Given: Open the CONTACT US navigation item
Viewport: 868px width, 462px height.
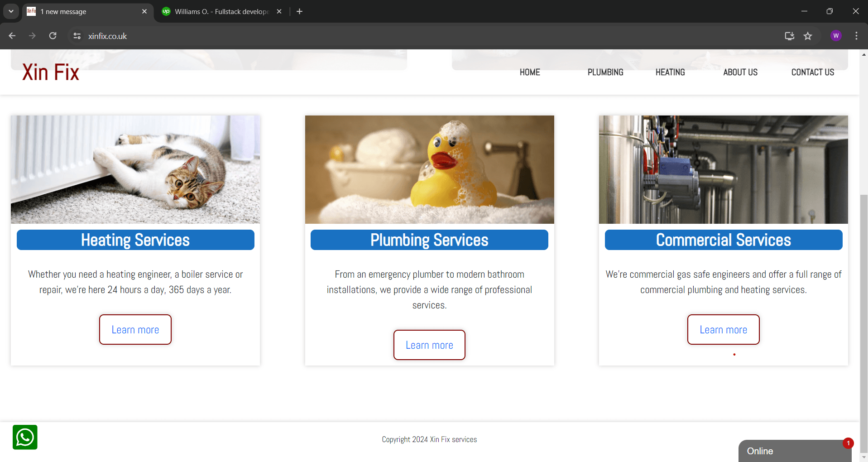Looking at the screenshot, I should pos(813,72).
